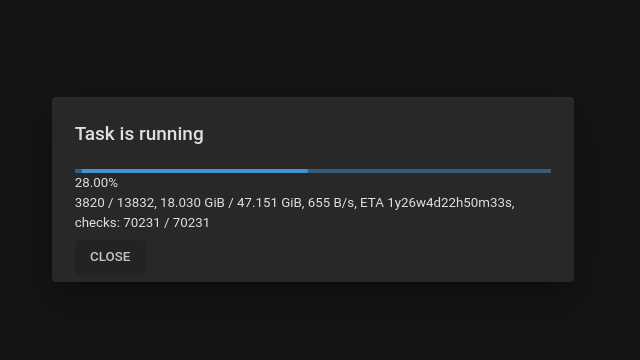Viewport: 640px width, 360px height.
Task: Click the 18.030 GiB transferred amount
Action: click(x=192, y=202)
